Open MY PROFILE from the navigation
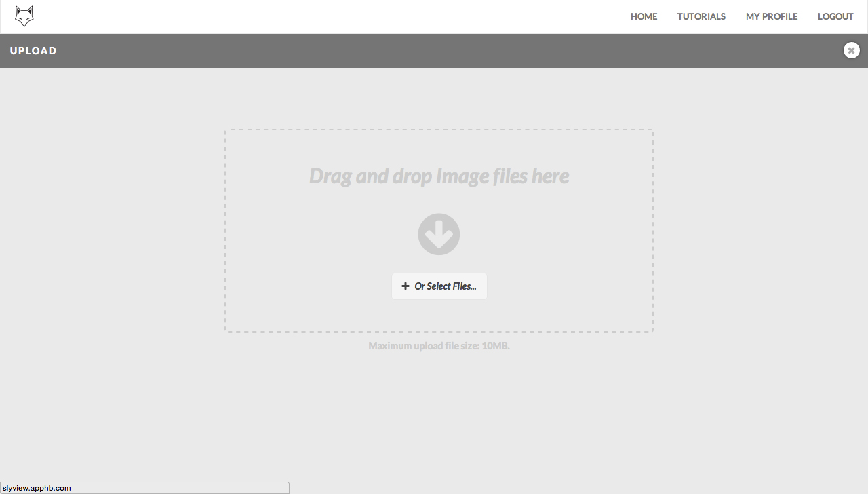This screenshot has height=494, width=868. pos(772,16)
